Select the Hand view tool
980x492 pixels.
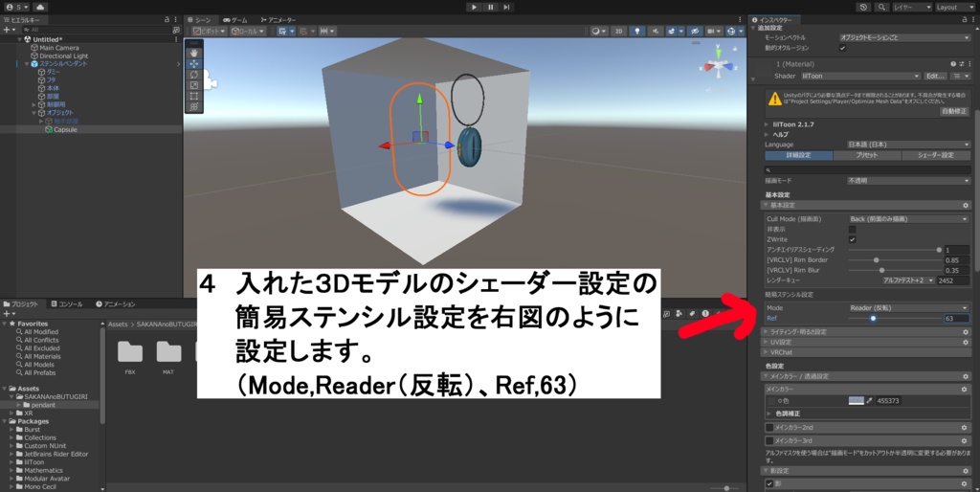[x=193, y=54]
